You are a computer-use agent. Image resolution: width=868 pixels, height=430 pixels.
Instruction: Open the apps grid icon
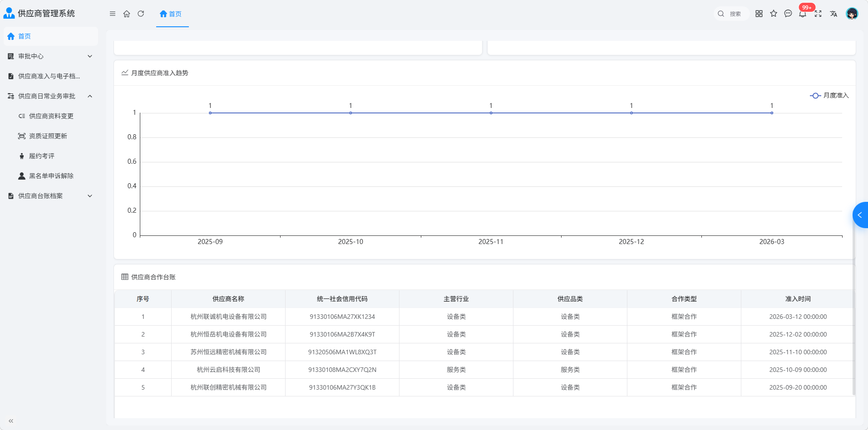pos(759,14)
